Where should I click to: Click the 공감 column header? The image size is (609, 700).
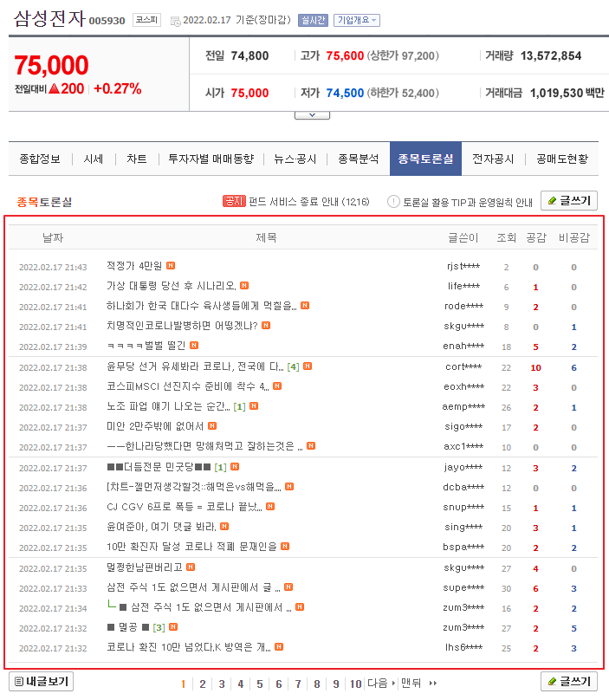coord(536,237)
